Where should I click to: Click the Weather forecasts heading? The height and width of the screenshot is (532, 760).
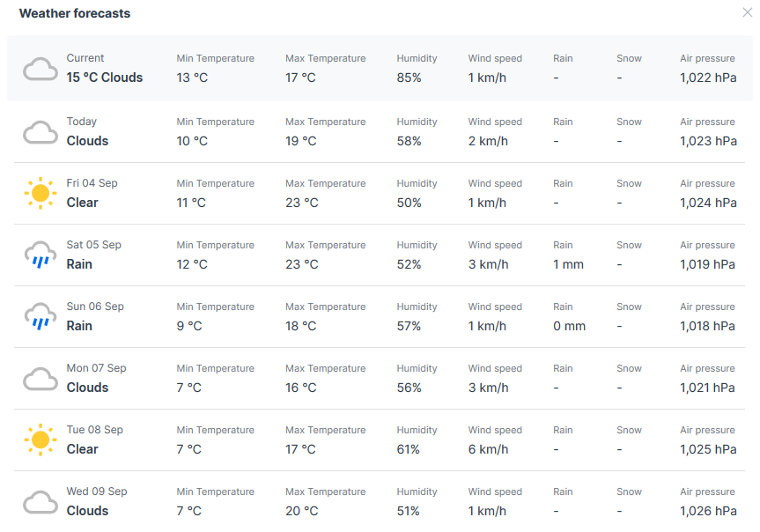(x=75, y=14)
